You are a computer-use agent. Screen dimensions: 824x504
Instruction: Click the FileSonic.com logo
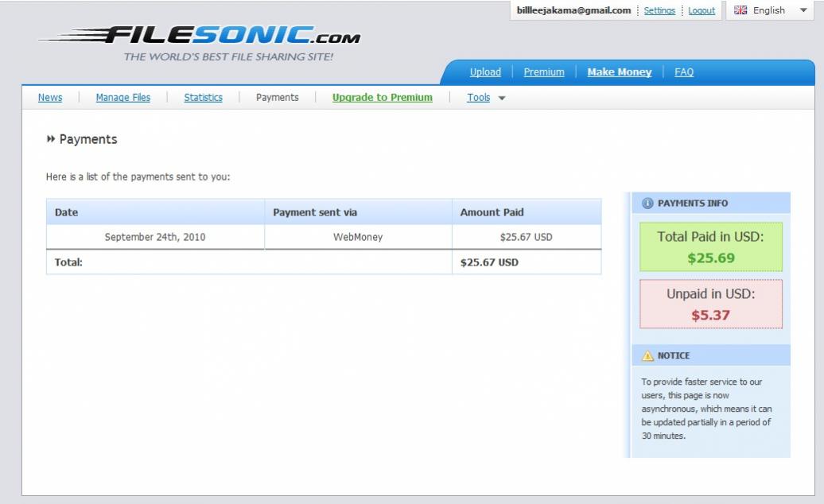pyautogui.click(x=200, y=35)
